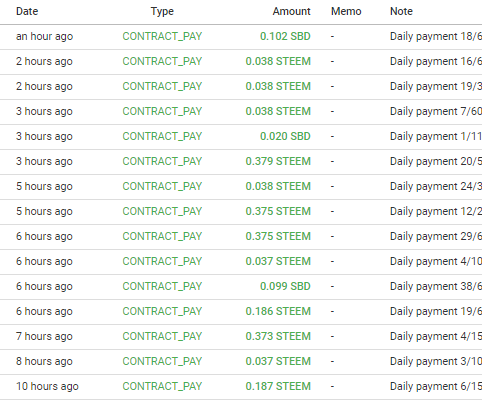482x403 pixels.
Task: Select the '8 hours ago' date cell
Action: point(44,361)
